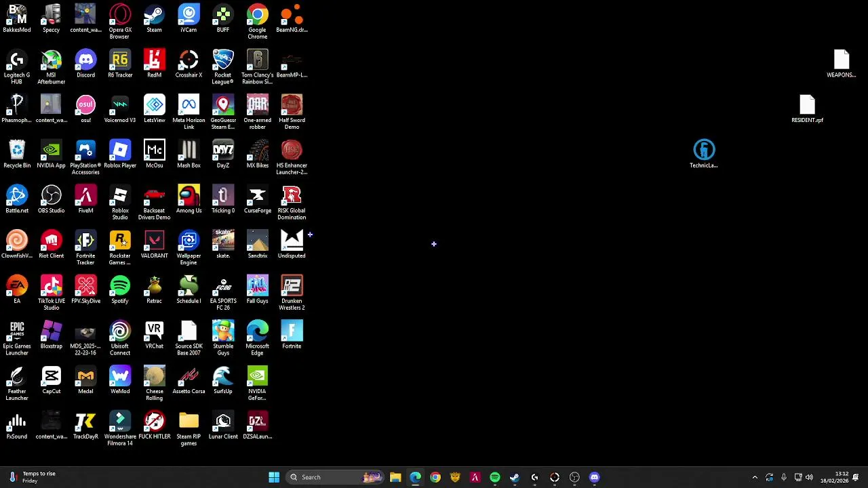Select the McOsu desktop icon
868x488 pixels.
155,155
